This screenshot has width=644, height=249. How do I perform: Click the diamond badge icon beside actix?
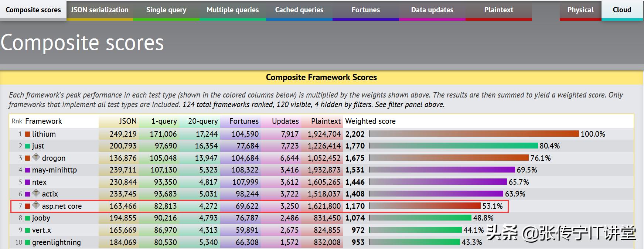36,193
